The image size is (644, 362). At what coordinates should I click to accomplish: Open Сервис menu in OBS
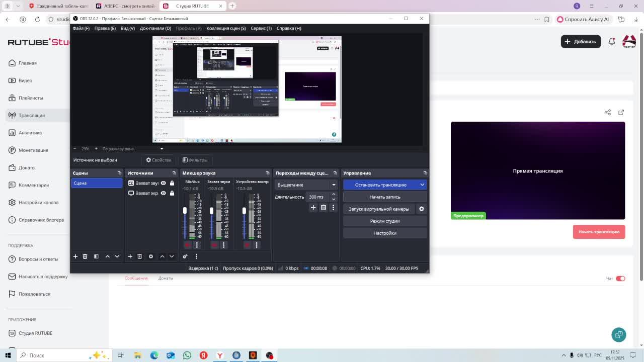coord(261,28)
